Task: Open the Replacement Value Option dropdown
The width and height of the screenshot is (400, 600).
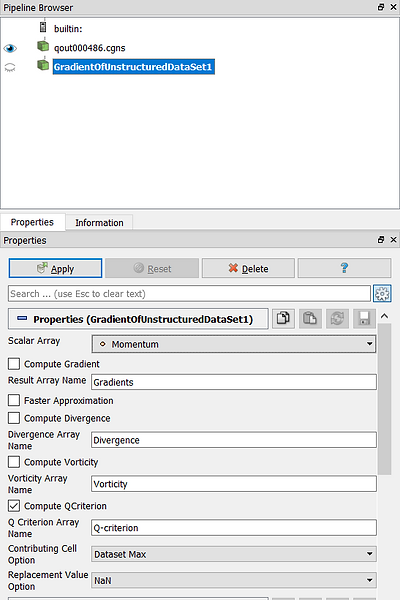Action: coord(234,580)
